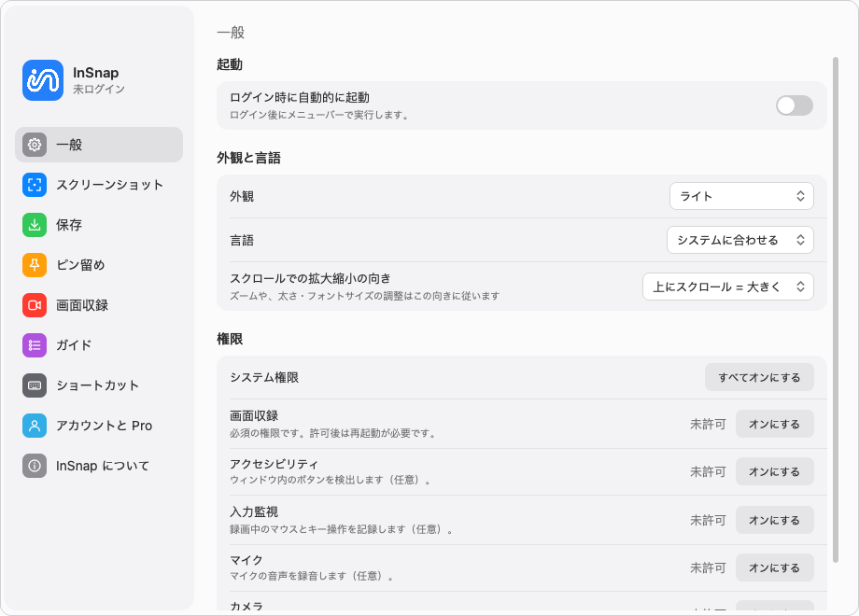
Task: Click the 未ログイン account status text
Action: pyautogui.click(x=99, y=90)
